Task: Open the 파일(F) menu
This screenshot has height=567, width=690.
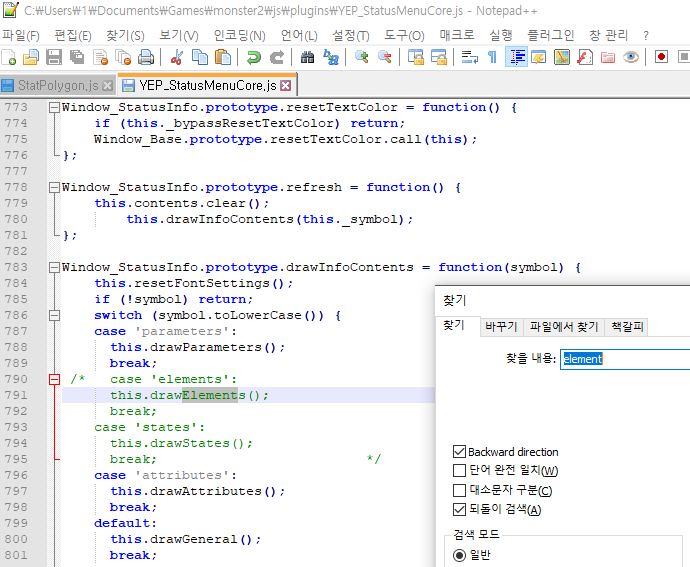Action: [x=21, y=35]
